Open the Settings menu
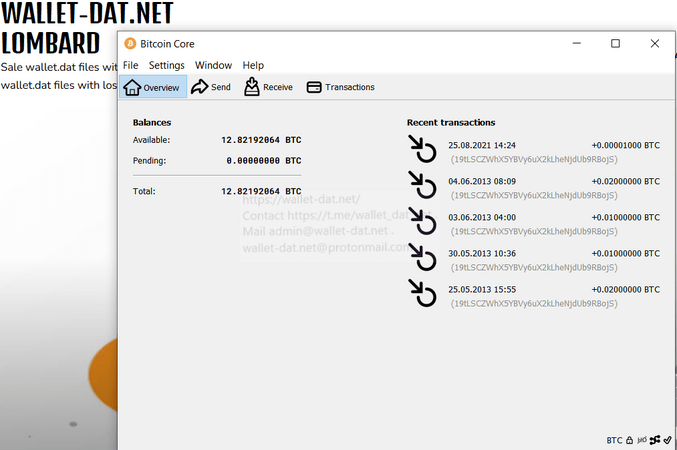This screenshot has width=677, height=450. [x=167, y=65]
